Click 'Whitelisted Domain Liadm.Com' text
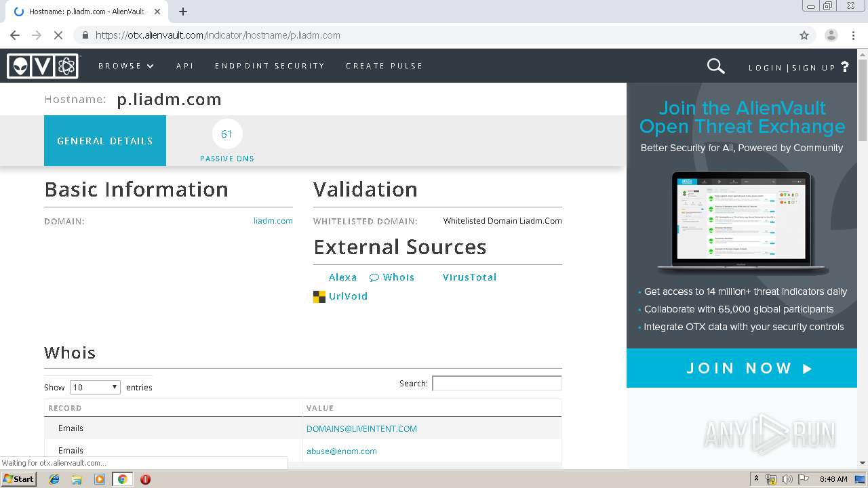This screenshot has width=868, height=488. tap(502, 221)
